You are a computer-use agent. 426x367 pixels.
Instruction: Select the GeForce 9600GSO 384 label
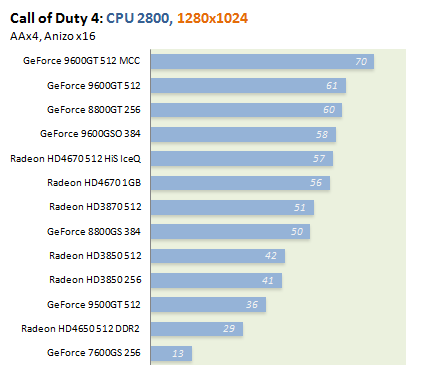click(x=90, y=134)
